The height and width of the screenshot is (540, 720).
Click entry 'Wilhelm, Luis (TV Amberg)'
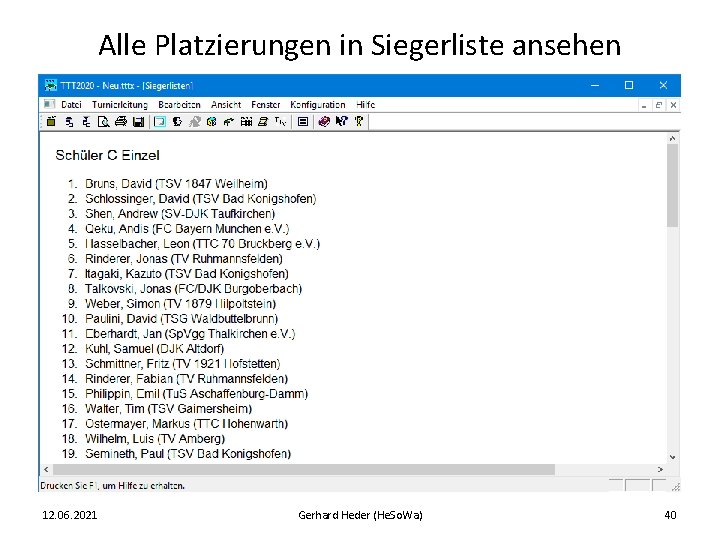(x=155, y=439)
